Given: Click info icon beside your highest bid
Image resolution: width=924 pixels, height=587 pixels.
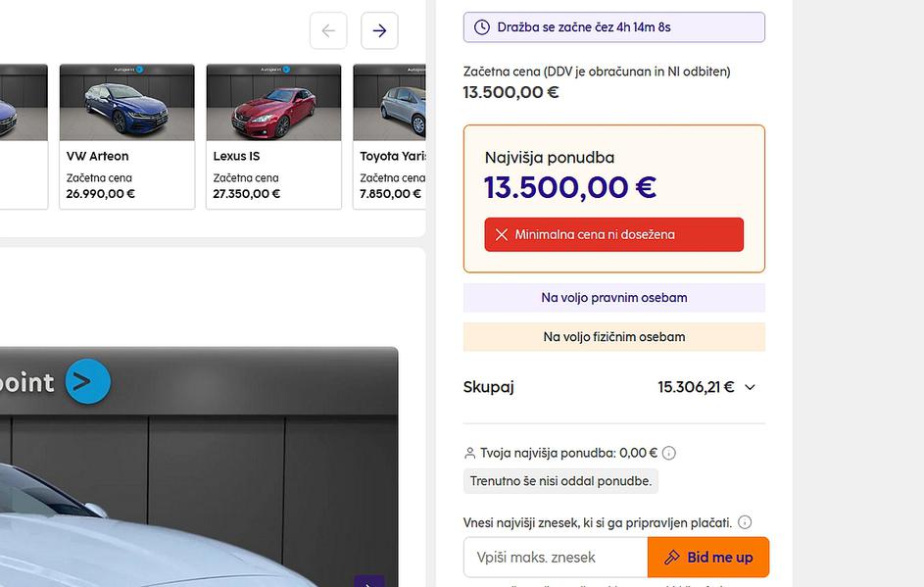Looking at the screenshot, I should 669,453.
